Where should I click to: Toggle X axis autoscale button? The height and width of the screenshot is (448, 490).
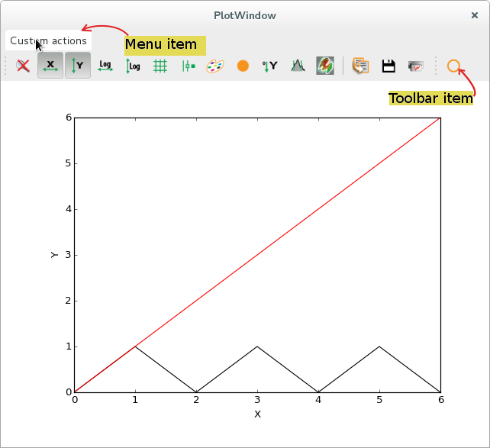point(50,66)
